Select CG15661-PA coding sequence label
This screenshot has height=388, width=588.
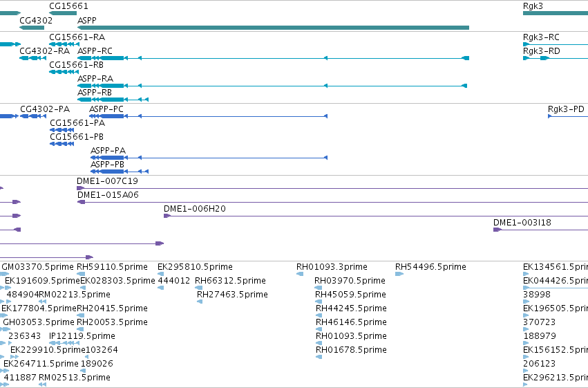pyautogui.click(x=77, y=123)
